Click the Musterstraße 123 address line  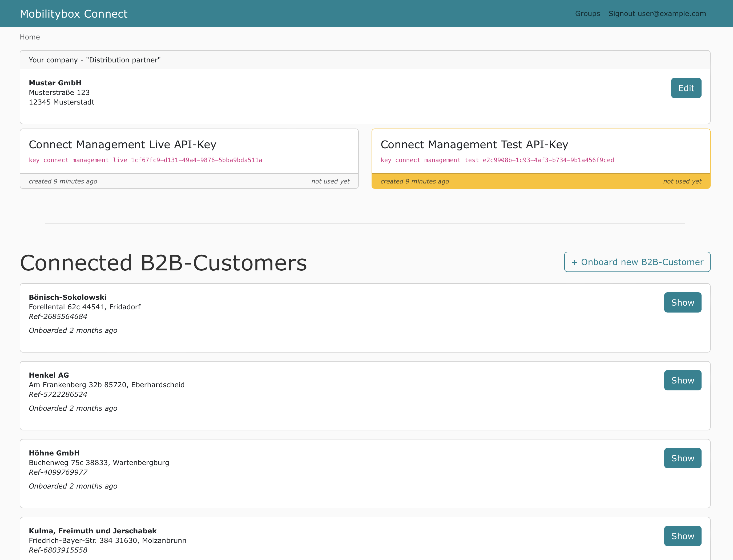coord(59,92)
